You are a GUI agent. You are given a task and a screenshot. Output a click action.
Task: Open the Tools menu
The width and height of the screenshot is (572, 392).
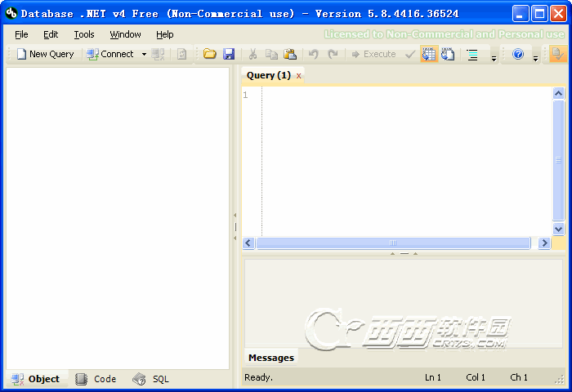click(84, 34)
